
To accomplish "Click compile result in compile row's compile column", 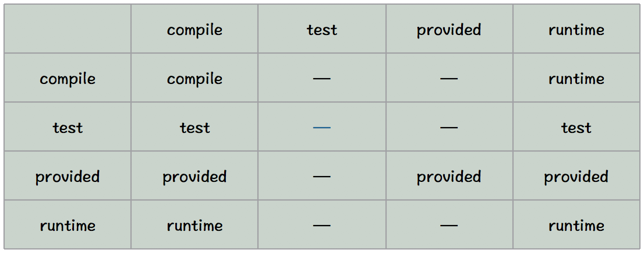I will click(194, 79).
